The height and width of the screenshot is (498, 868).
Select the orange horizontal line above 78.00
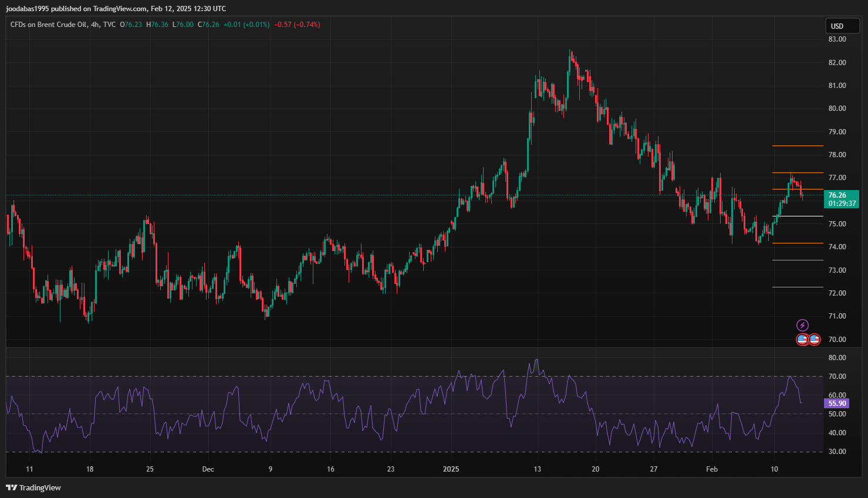pyautogui.click(x=798, y=145)
